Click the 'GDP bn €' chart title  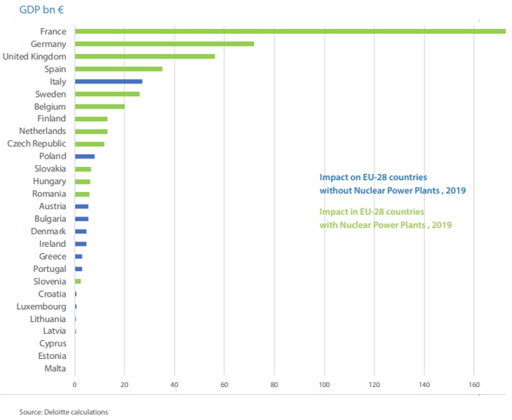(41, 9)
